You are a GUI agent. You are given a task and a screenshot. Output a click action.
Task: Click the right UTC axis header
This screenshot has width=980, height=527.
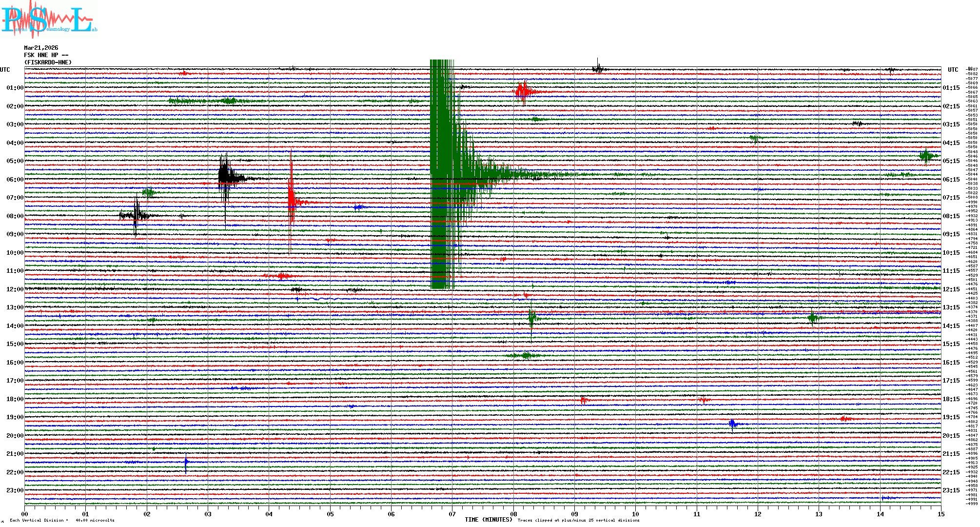click(953, 70)
